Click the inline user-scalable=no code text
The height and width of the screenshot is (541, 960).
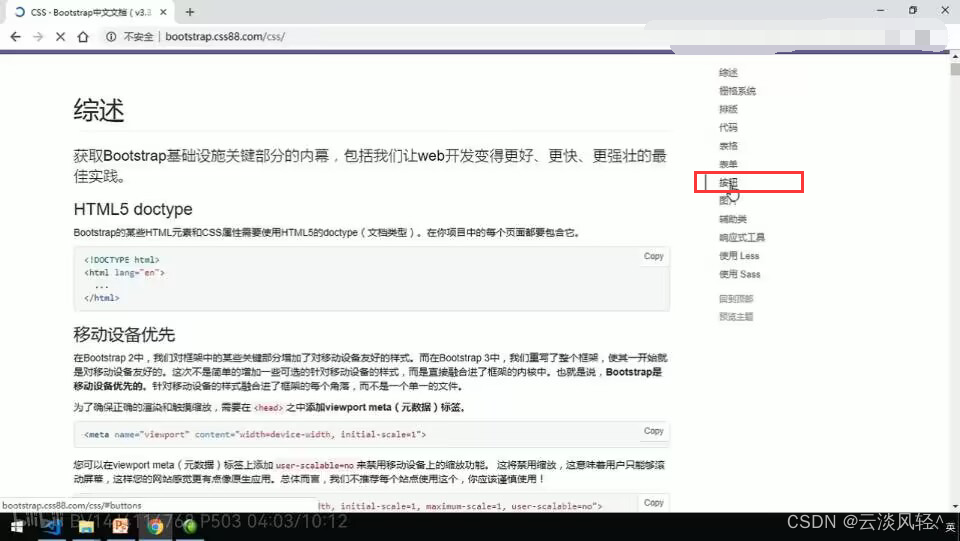point(315,465)
